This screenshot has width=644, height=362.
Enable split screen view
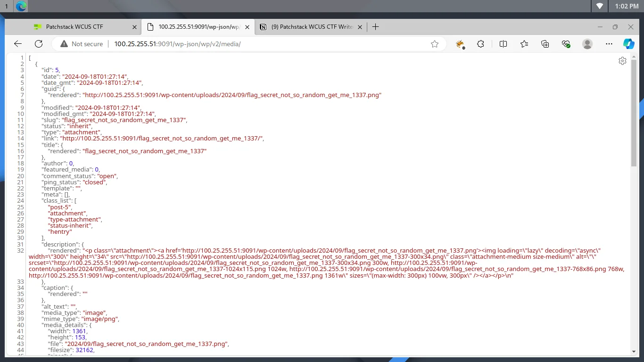click(x=503, y=44)
